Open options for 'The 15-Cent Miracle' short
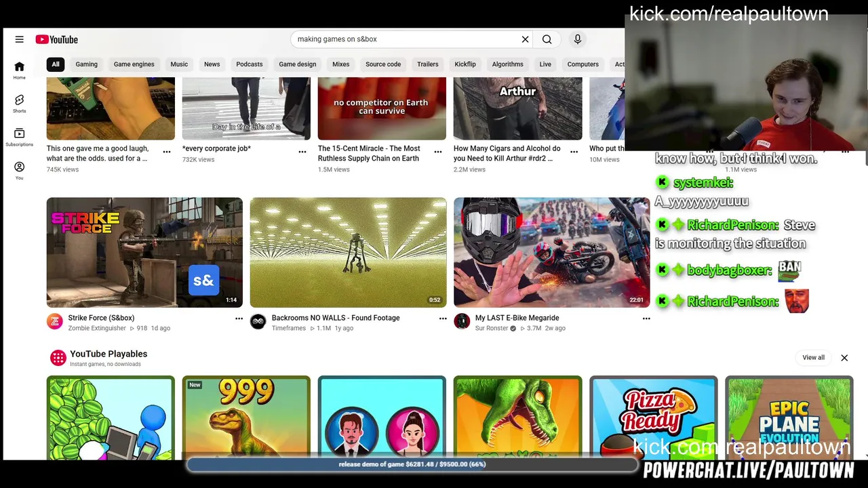This screenshot has height=488, width=868. point(438,152)
